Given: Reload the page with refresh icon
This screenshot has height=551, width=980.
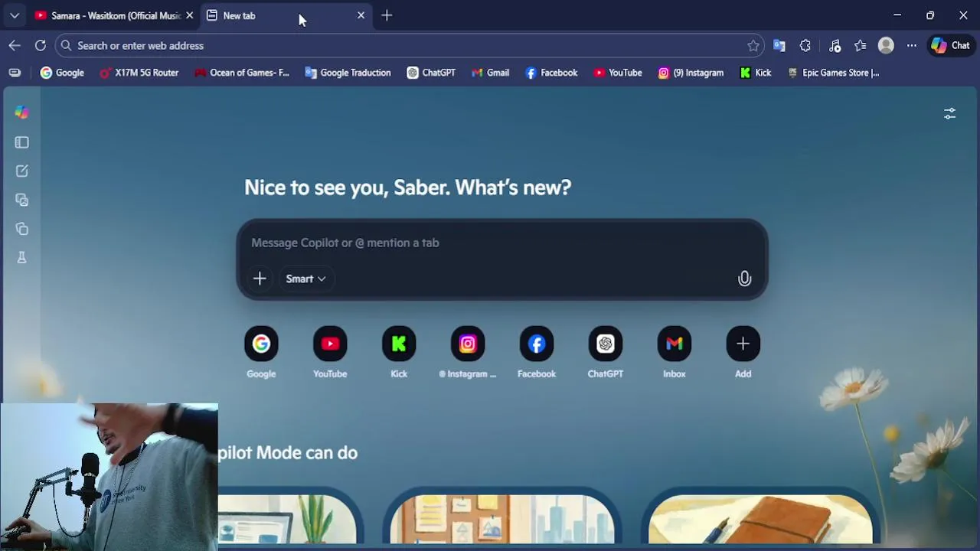Looking at the screenshot, I should (x=41, y=46).
